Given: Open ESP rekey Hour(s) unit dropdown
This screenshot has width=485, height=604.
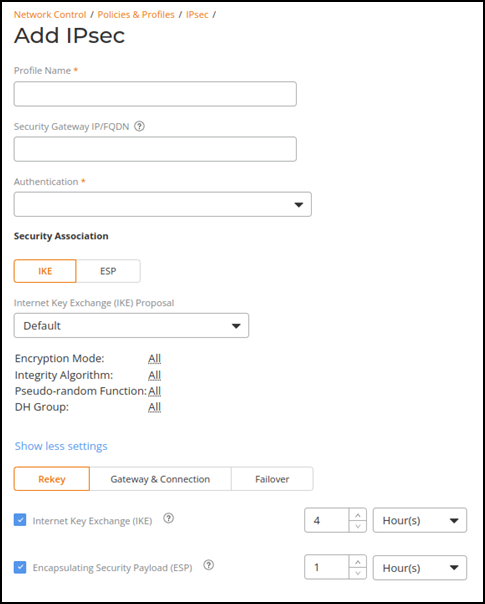Looking at the screenshot, I should click(420, 567).
